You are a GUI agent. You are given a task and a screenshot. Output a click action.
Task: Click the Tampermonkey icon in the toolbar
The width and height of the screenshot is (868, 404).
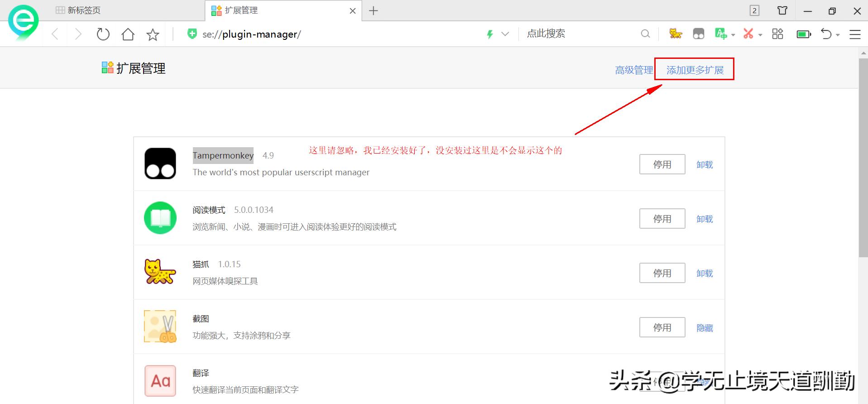coord(698,34)
